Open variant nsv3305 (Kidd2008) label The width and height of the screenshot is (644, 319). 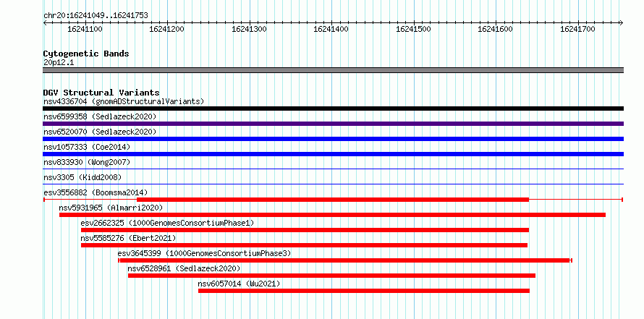click(82, 177)
